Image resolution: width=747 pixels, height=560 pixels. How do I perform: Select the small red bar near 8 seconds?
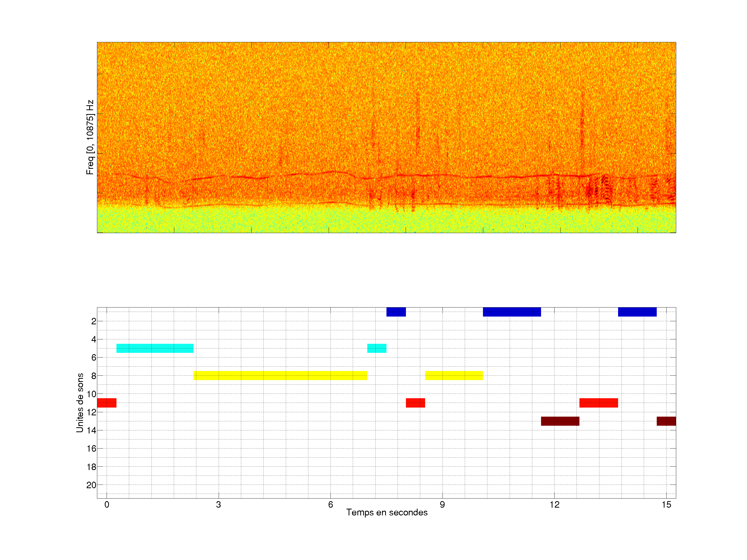coord(415,403)
